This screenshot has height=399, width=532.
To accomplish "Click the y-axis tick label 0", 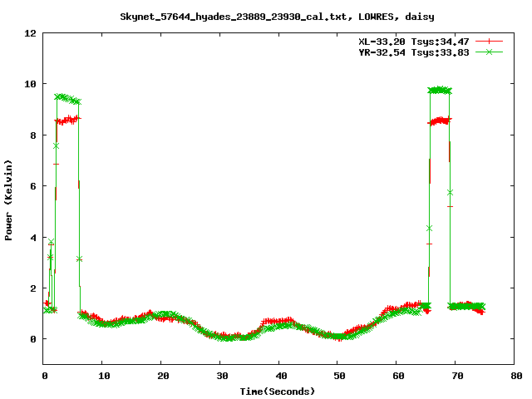I will [x=33, y=339].
